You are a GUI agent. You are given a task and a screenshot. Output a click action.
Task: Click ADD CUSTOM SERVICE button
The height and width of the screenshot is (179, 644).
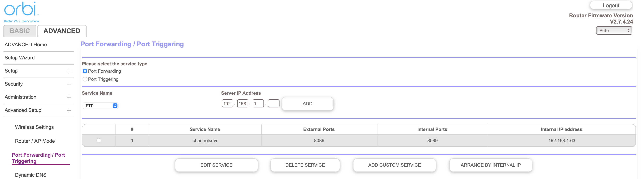click(394, 165)
